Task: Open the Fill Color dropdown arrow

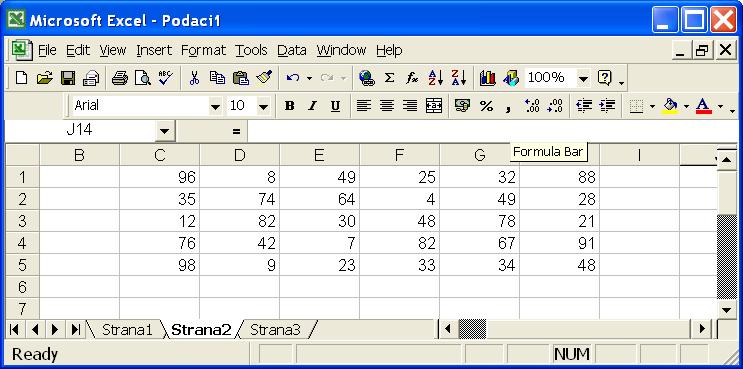Action: [x=686, y=107]
